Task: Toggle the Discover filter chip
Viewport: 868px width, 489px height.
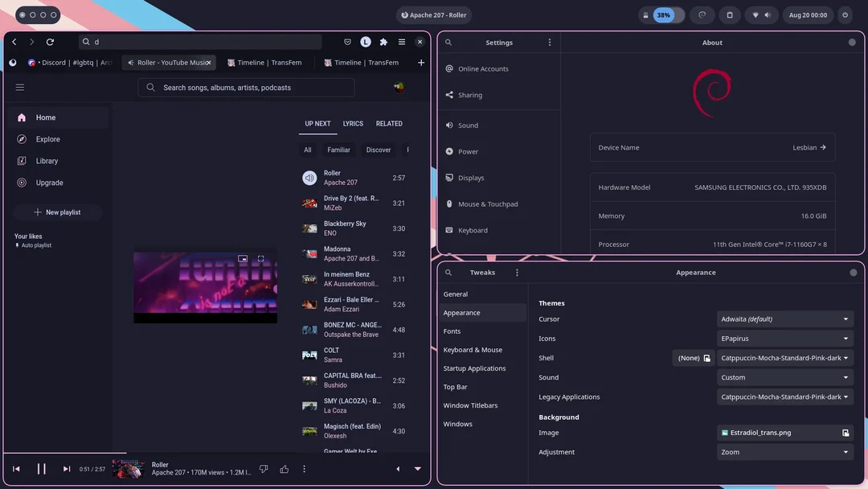Action: point(378,149)
